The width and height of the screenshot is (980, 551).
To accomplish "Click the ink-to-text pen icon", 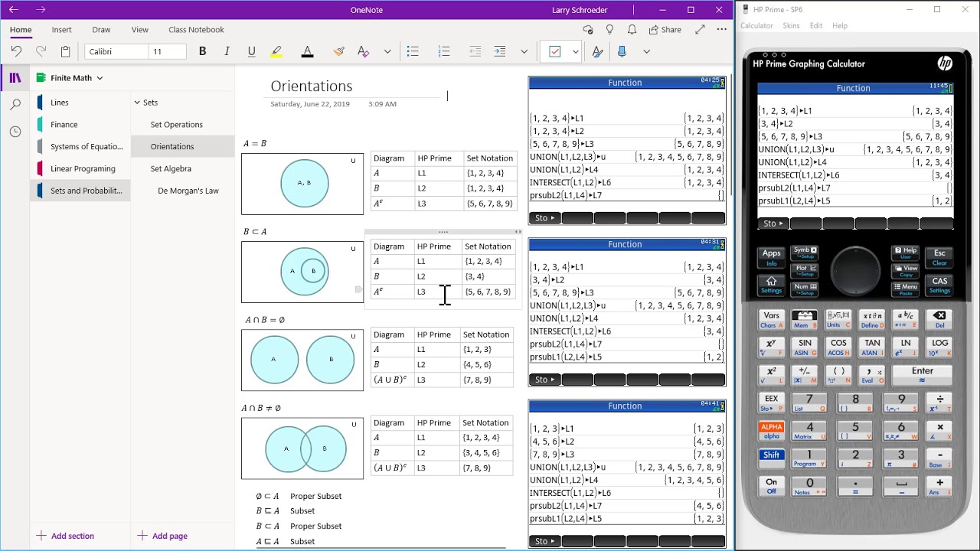I will [597, 51].
